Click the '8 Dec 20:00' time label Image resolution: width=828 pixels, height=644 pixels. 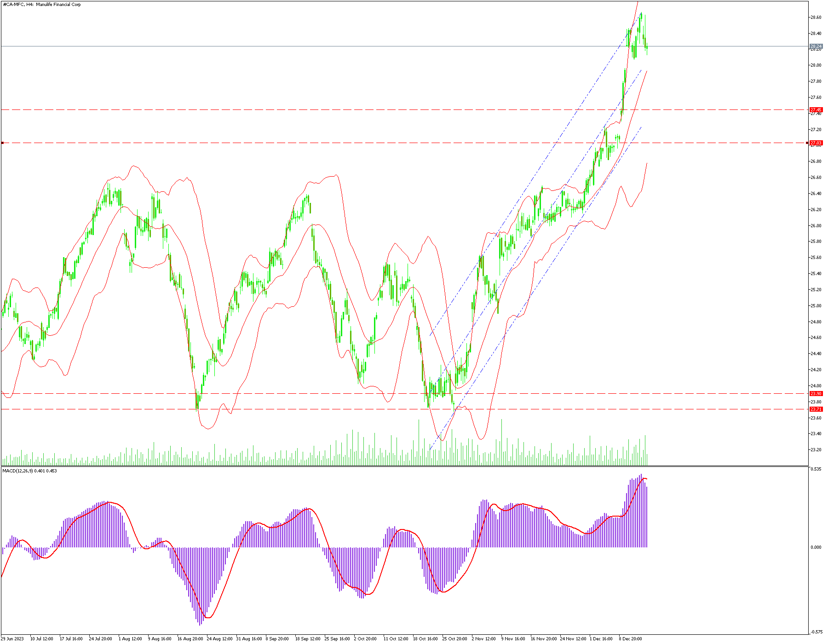pos(631,639)
